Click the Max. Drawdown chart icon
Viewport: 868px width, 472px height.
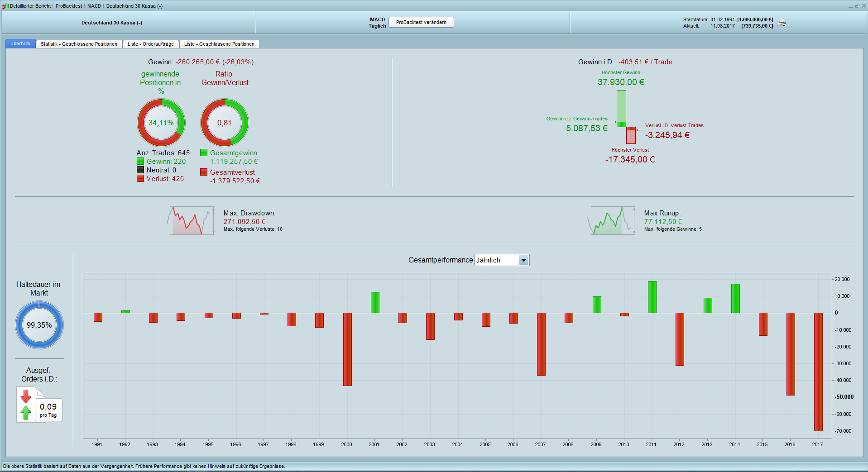191,221
